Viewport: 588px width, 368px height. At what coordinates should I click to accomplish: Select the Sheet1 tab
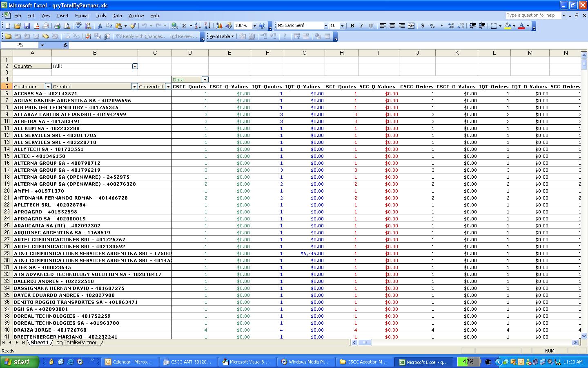click(x=40, y=343)
